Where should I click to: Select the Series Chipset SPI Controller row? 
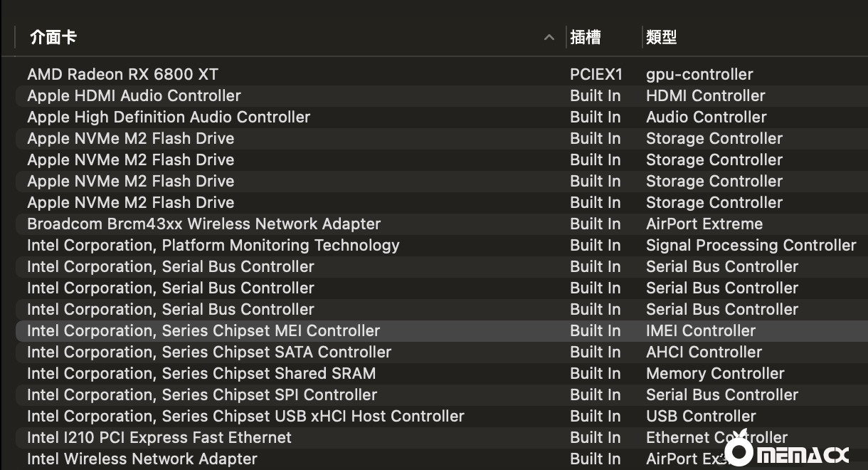(202, 395)
